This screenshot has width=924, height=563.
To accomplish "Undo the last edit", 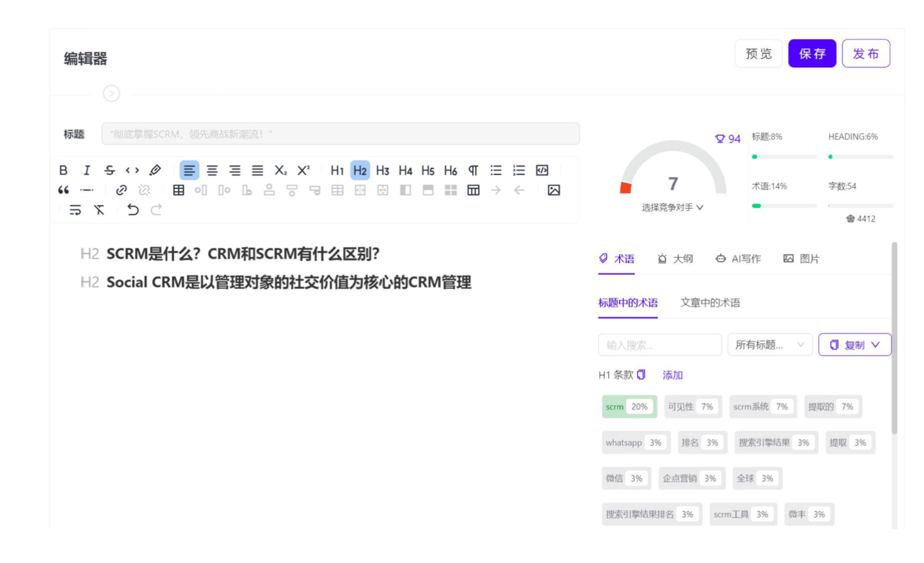I will click(x=133, y=210).
